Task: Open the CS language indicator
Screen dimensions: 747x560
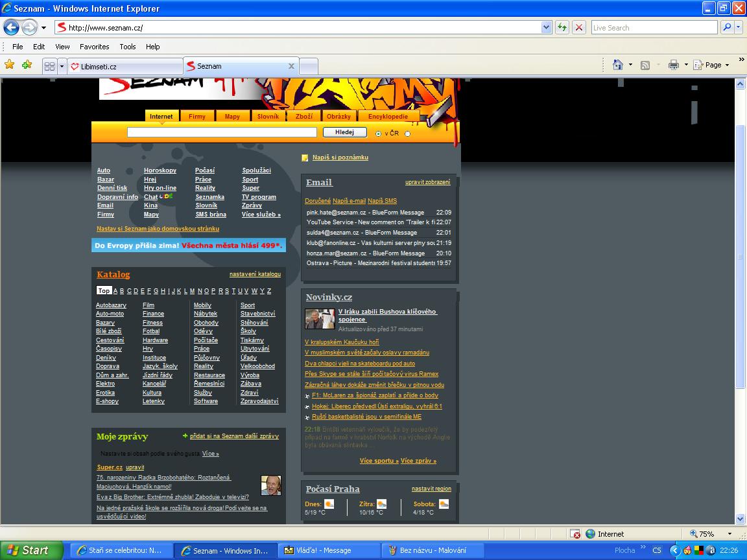Action: [656, 550]
